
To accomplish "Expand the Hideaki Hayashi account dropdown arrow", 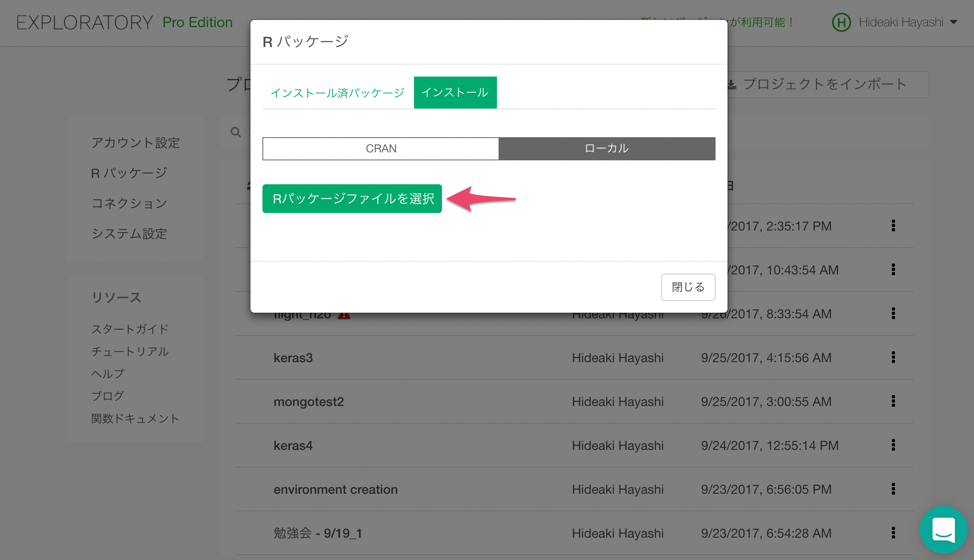I will tap(954, 22).
